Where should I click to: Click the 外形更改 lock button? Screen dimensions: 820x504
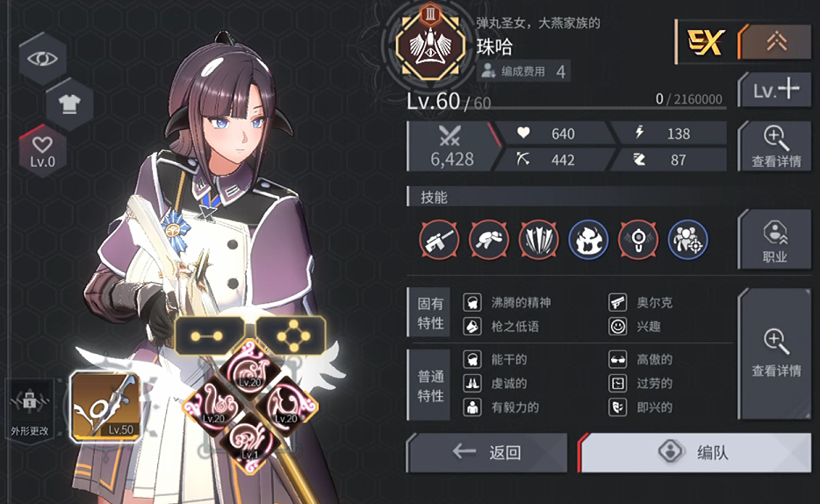[x=29, y=409]
